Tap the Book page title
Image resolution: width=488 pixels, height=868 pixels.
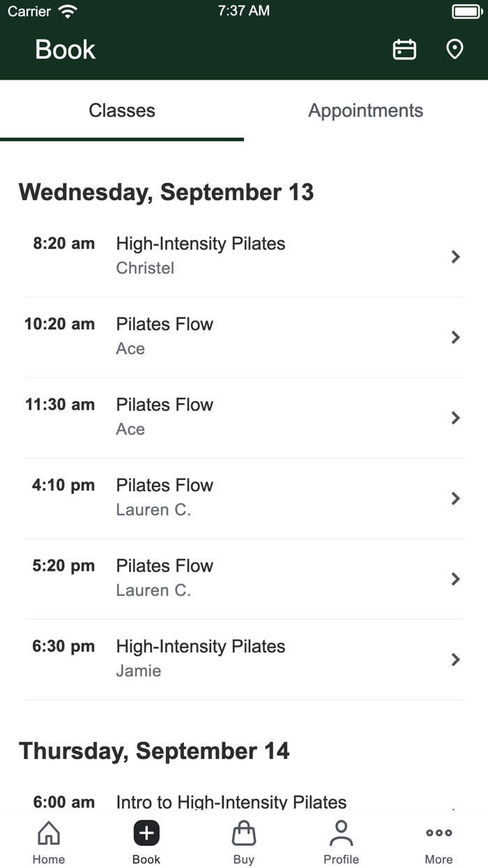(65, 50)
